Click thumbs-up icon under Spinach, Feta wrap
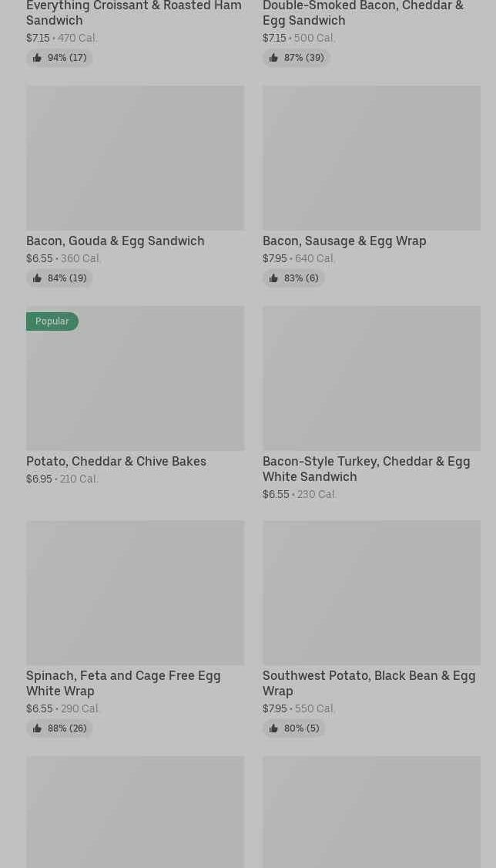This screenshot has width=496, height=868. coord(37,728)
